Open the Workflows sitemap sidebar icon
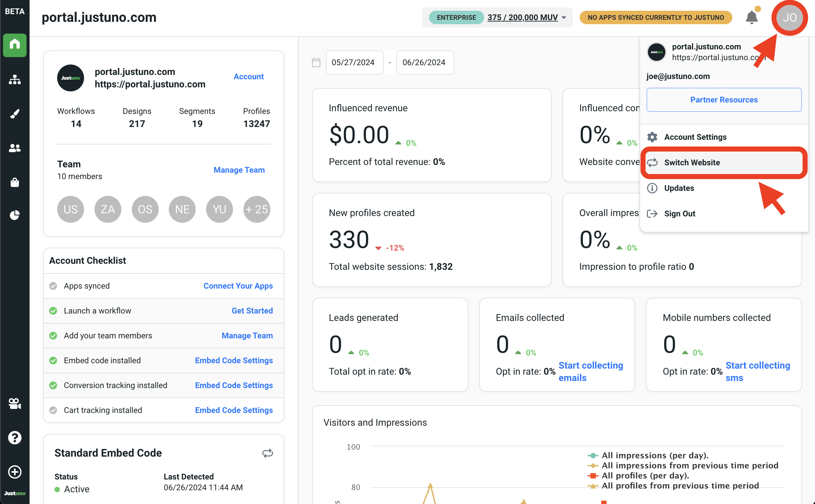The width and height of the screenshot is (815, 504). (15, 80)
